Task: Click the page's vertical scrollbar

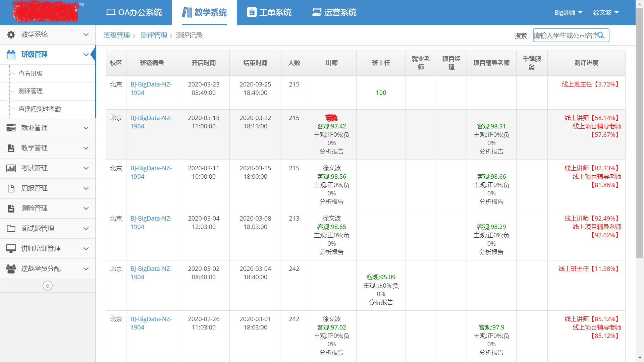Action: (640, 134)
